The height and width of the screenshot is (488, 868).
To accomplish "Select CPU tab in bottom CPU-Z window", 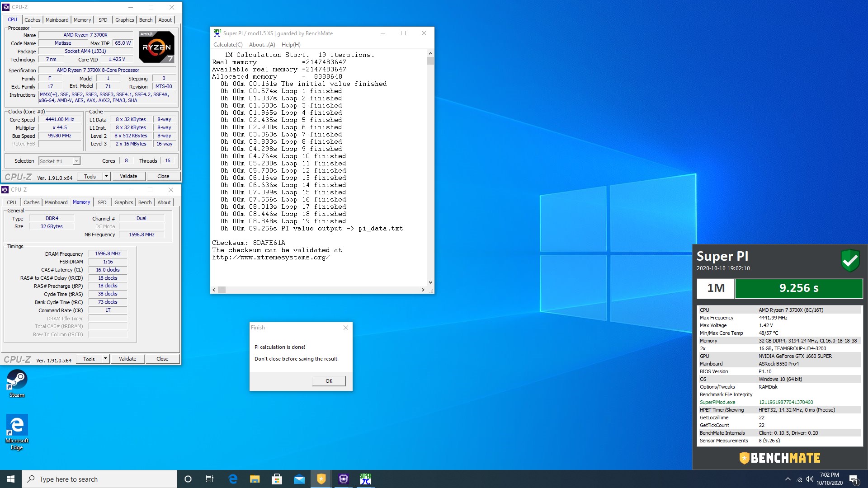I will click(x=12, y=202).
